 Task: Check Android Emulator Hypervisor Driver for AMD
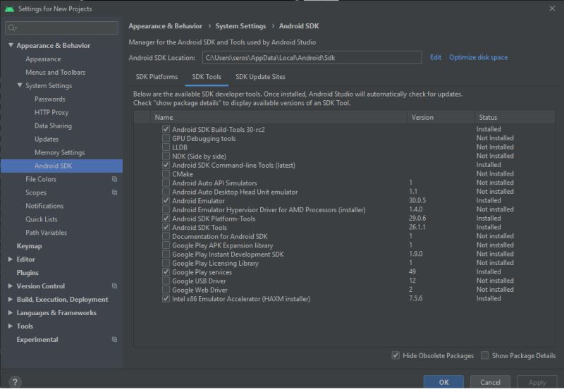(x=166, y=209)
